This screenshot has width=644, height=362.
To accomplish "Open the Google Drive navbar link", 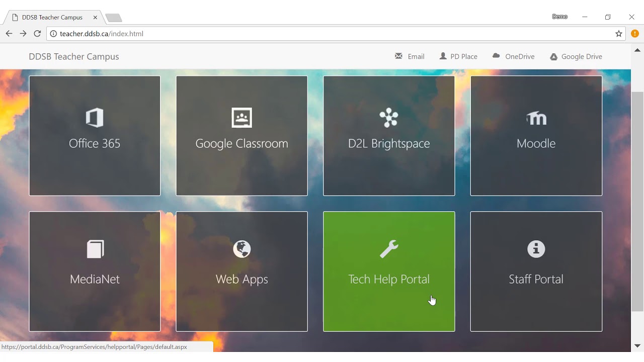I will pos(576,56).
